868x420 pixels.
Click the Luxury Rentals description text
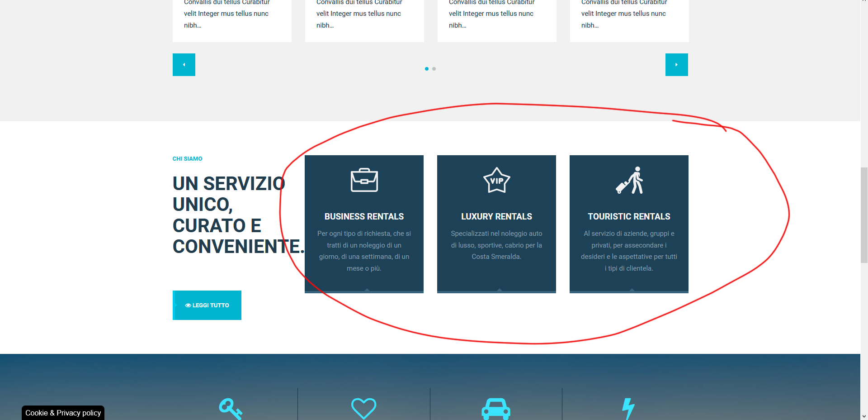(497, 245)
